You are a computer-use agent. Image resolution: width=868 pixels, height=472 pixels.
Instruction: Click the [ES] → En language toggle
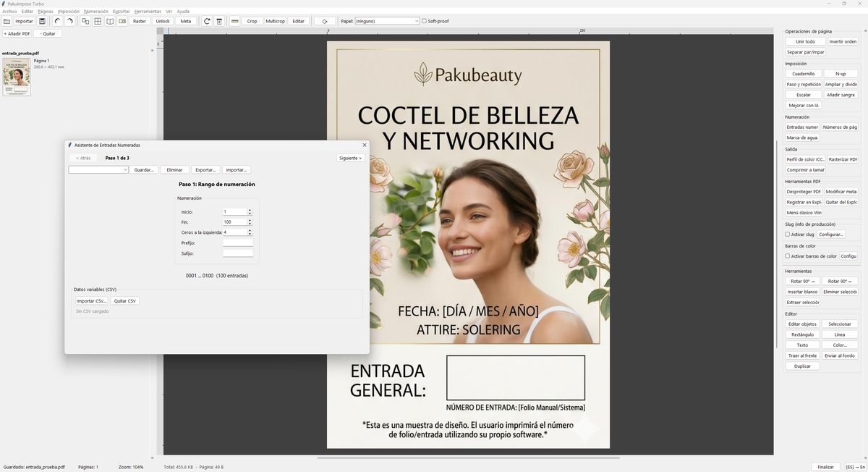click(x=855, y=467)
